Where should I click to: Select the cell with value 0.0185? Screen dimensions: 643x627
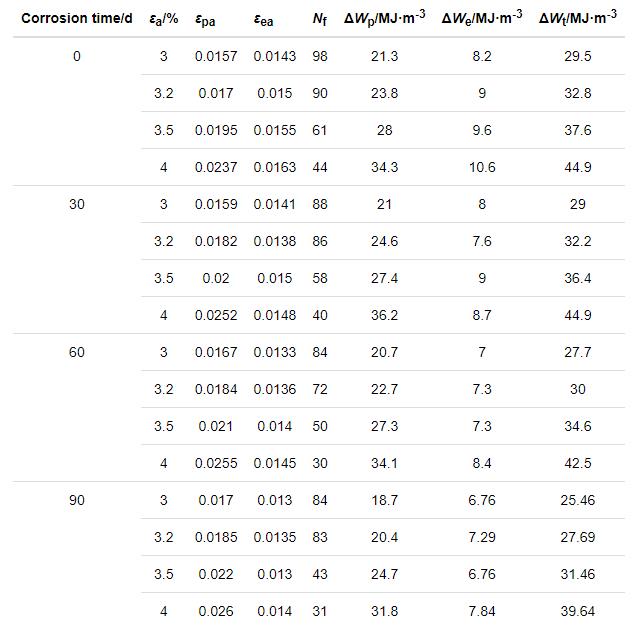[x=216, y=537]
